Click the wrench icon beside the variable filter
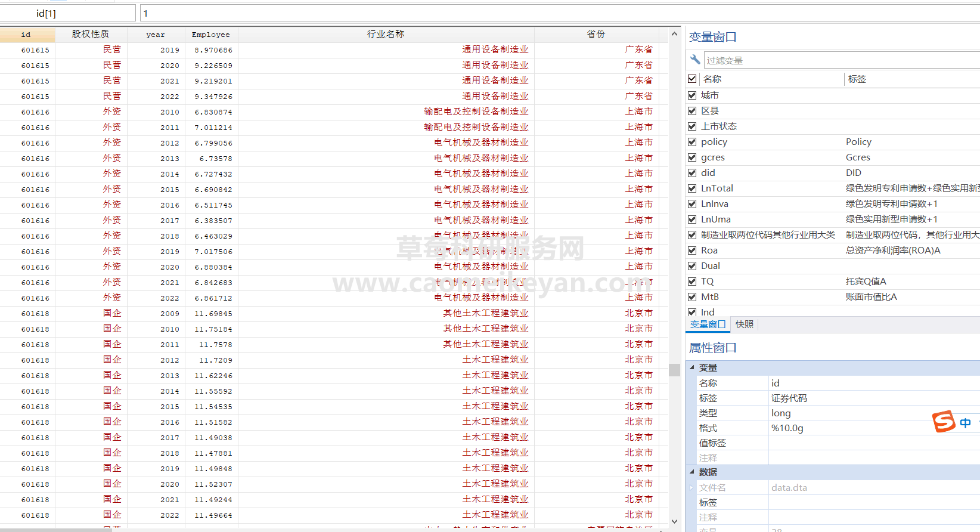 695,60
